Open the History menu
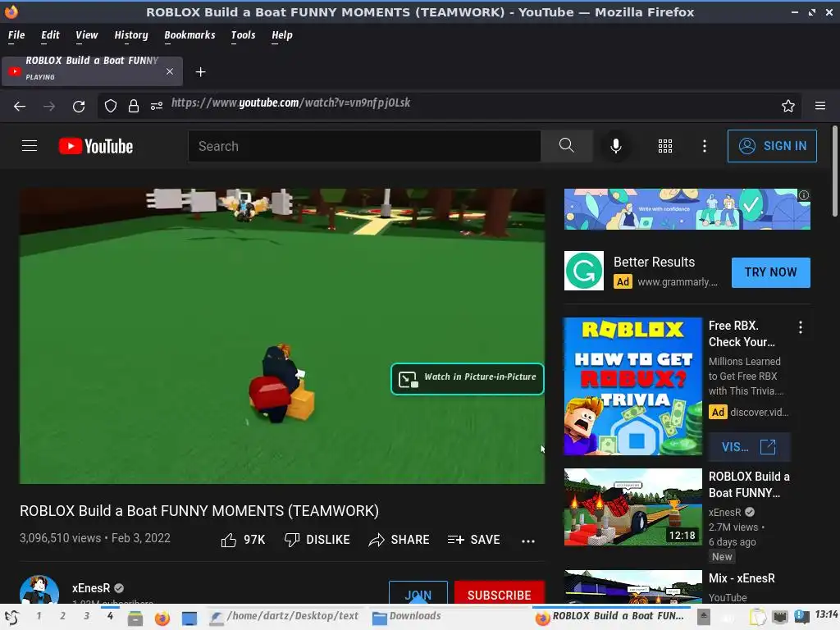Screen dimensions: 840x630 (131, 35)
